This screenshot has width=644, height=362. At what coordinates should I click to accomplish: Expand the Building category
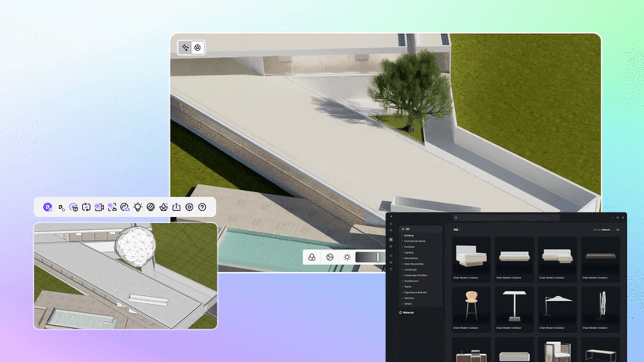[x=408, y=235]
